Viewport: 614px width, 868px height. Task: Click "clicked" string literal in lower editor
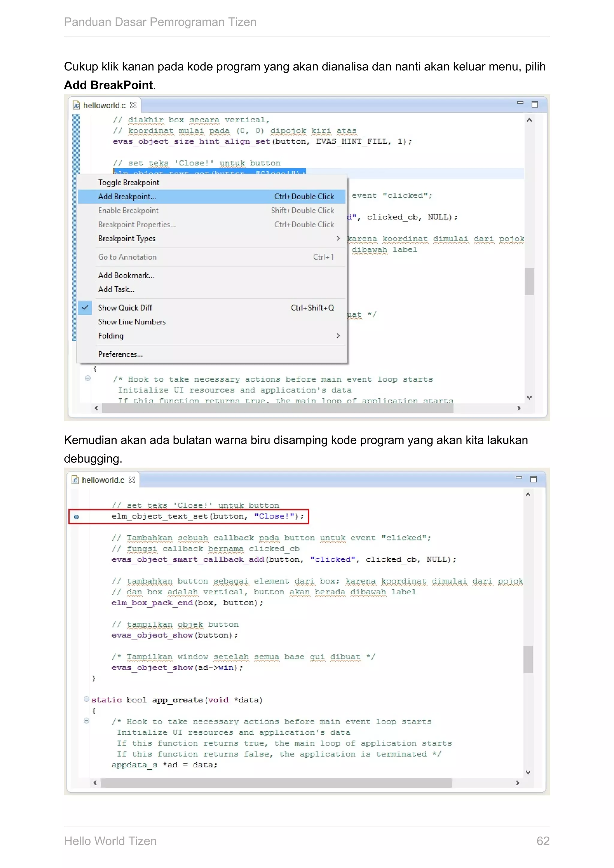pyautogui.click(x=333, y=560)
